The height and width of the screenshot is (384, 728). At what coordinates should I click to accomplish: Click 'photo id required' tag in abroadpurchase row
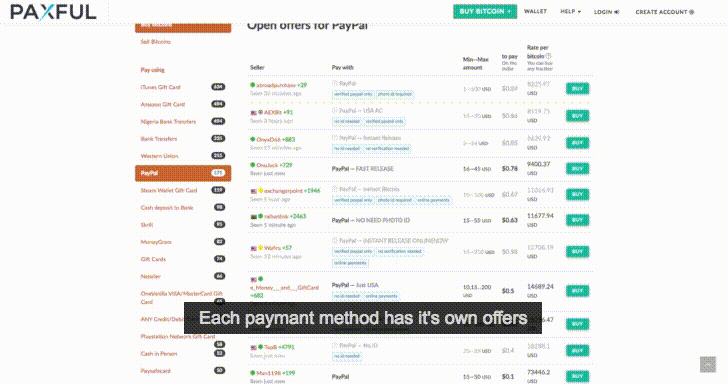(x=395, y=94)
